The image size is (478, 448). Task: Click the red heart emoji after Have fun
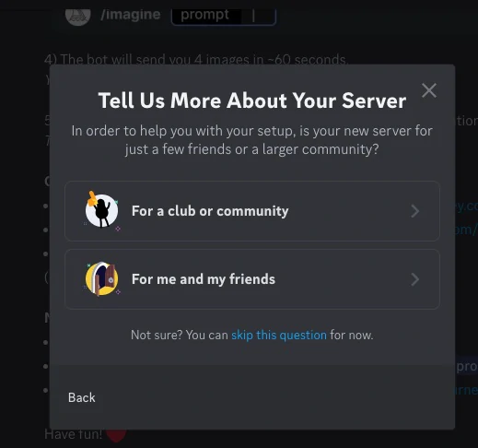coord(116,436)
